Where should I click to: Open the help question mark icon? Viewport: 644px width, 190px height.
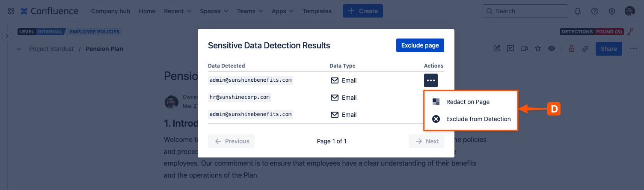click(594, 11)
